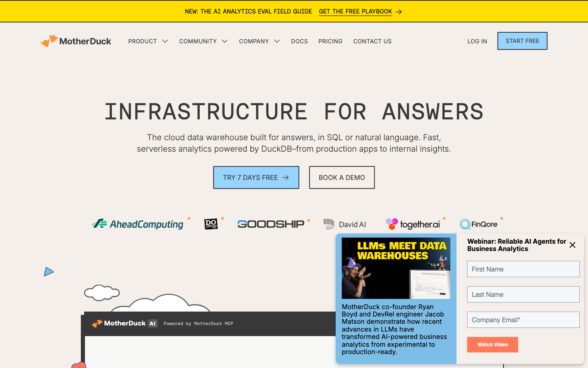Expand the Company menu chevron
This screenshot has width=588, height=368.
[x=277, y=41]
